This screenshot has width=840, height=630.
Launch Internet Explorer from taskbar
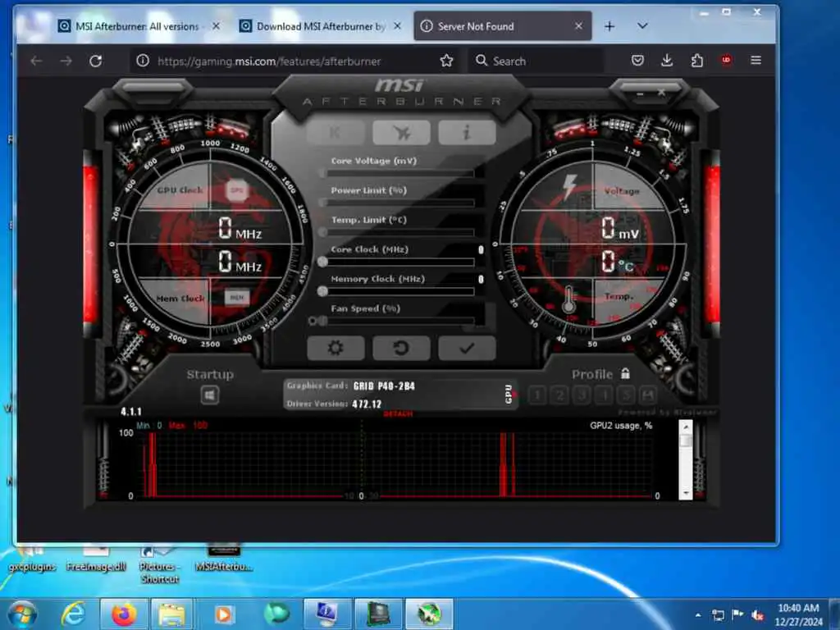tap(73, 614)
